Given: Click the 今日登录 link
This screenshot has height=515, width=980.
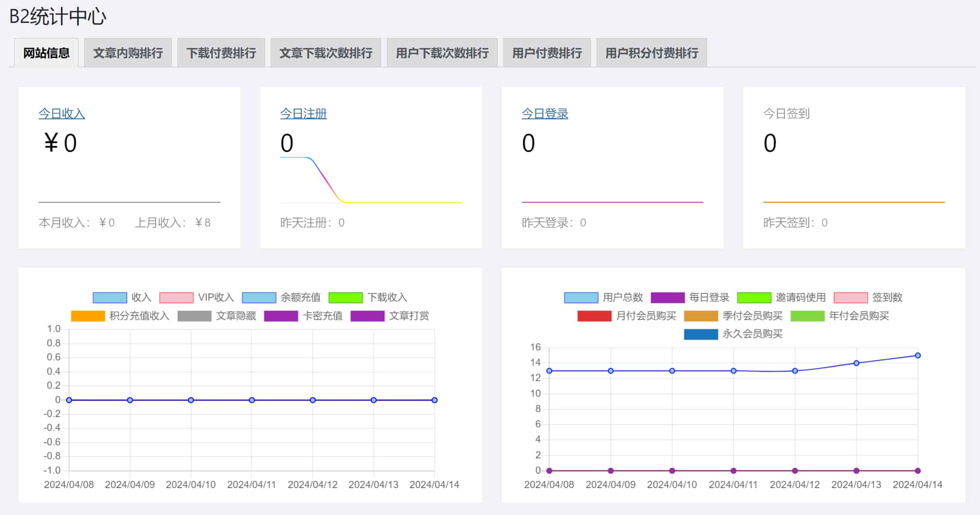Looking at the screenshot, I should click(545, 113).
